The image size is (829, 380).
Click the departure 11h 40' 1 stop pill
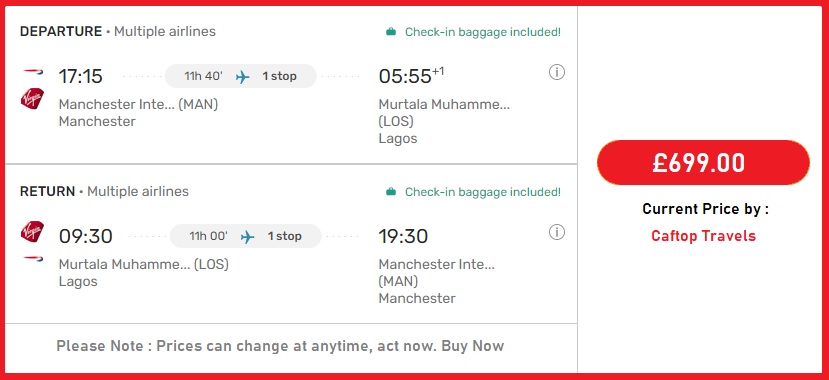[241, 76]
